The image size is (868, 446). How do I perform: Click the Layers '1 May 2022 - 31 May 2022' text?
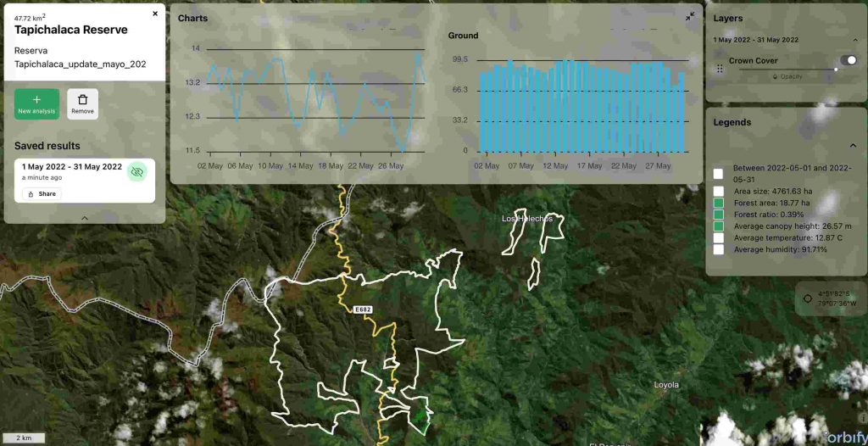click(x=755, y=40)
